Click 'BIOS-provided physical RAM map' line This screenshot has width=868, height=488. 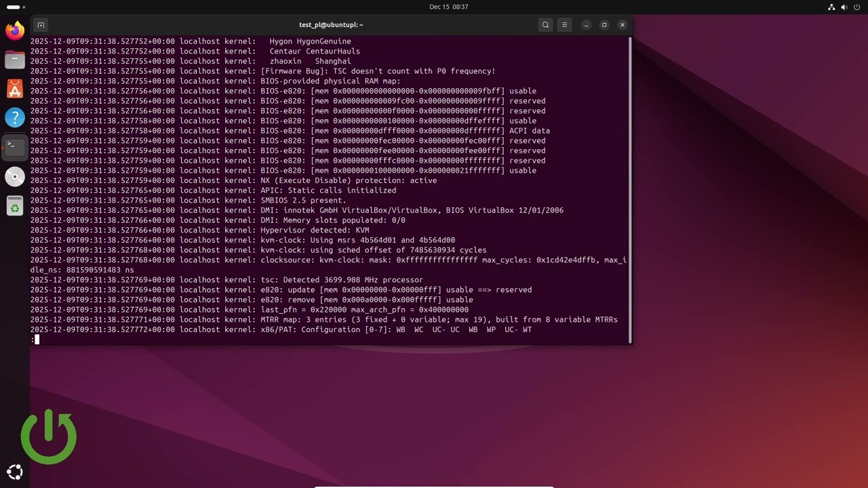click(x=215, y=81)
